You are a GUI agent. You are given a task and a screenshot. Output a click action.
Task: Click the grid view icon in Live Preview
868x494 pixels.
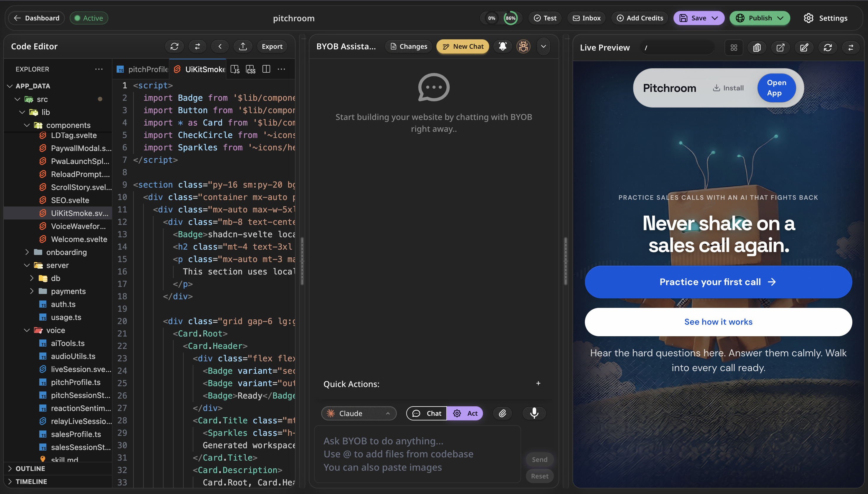click(x=734, y=48)
